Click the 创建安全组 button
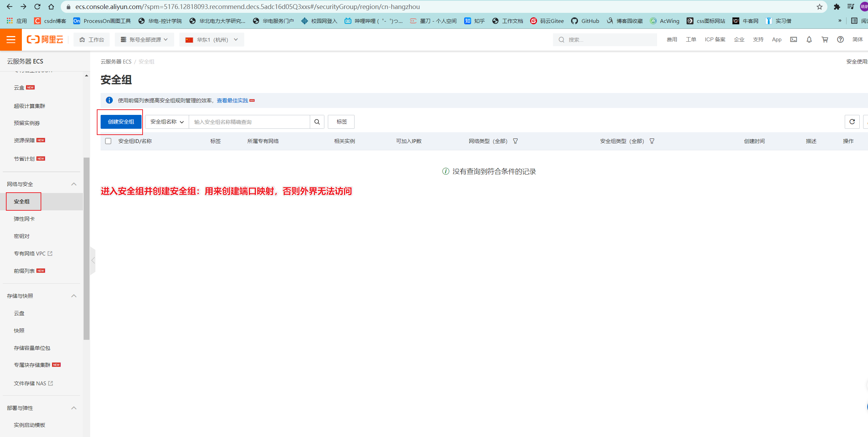This screenshot has height=437, width=868. [120, 121]
